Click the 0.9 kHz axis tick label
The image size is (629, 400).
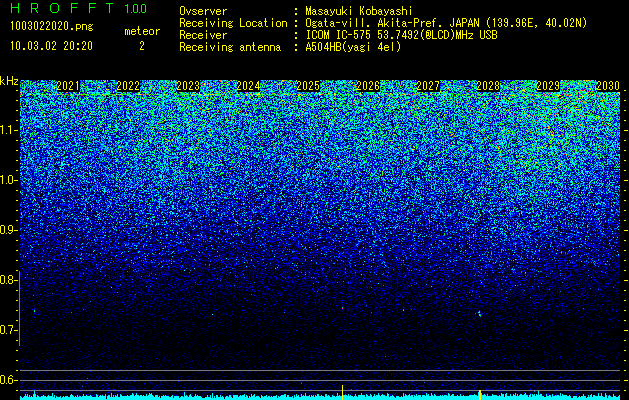(7, 230)
